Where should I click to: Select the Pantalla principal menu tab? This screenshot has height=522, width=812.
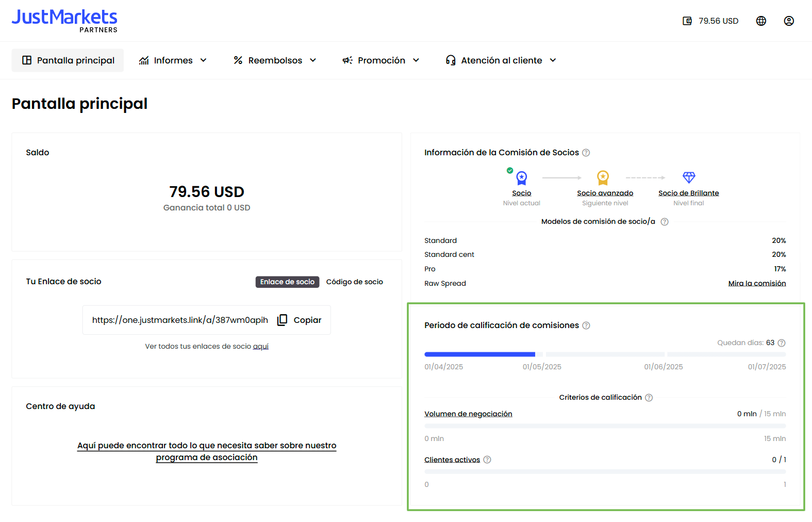[68, 60]
